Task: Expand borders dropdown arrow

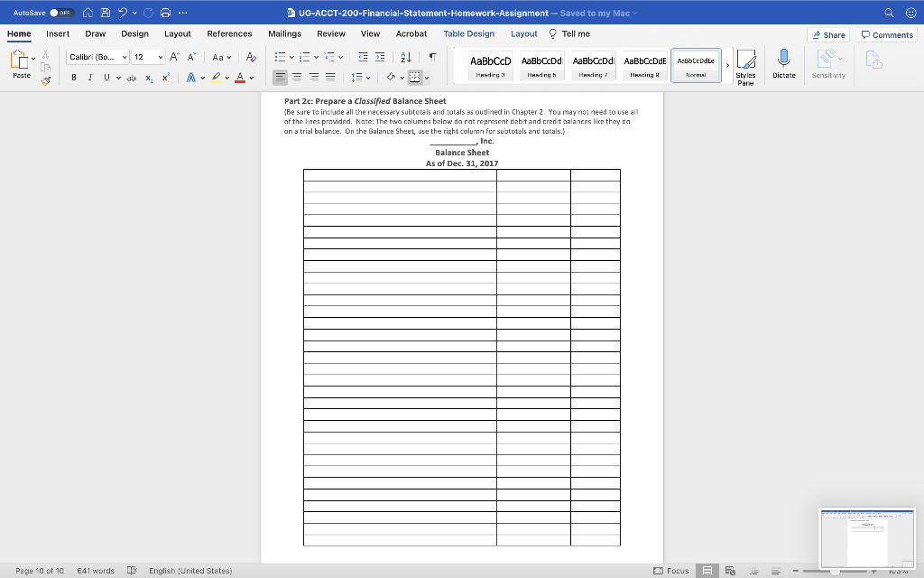Action: [x=427, y=78]
